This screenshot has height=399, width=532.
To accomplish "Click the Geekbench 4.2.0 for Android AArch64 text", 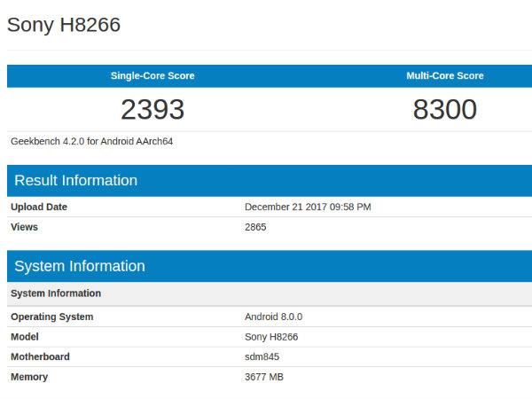I will (x=92, y=142).
